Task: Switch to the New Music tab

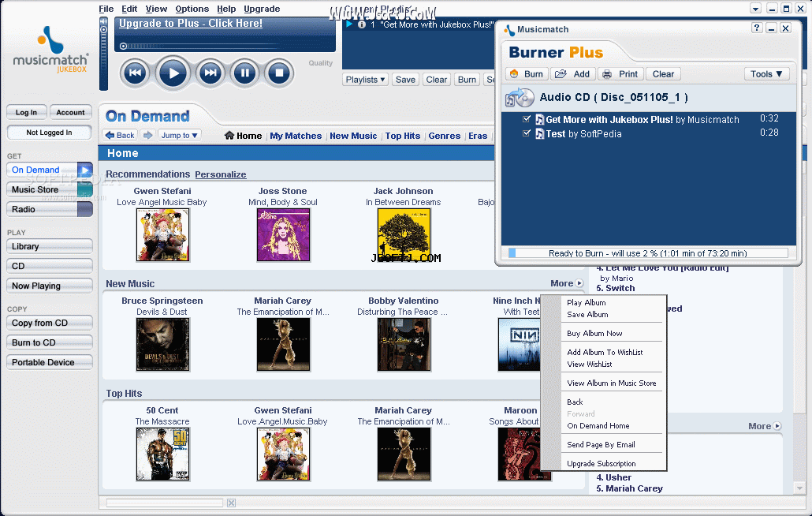Action: tap(353, 136)
